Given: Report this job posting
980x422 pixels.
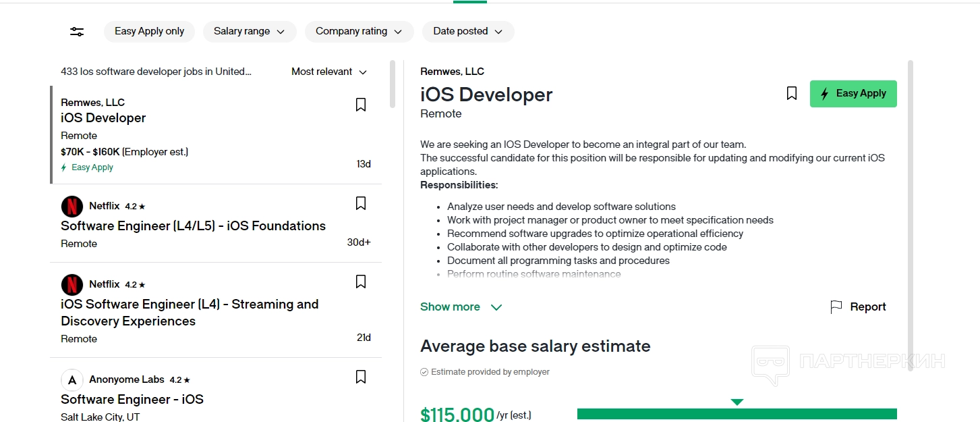Looking at the screenshot, I should click(x=858, y=307).
